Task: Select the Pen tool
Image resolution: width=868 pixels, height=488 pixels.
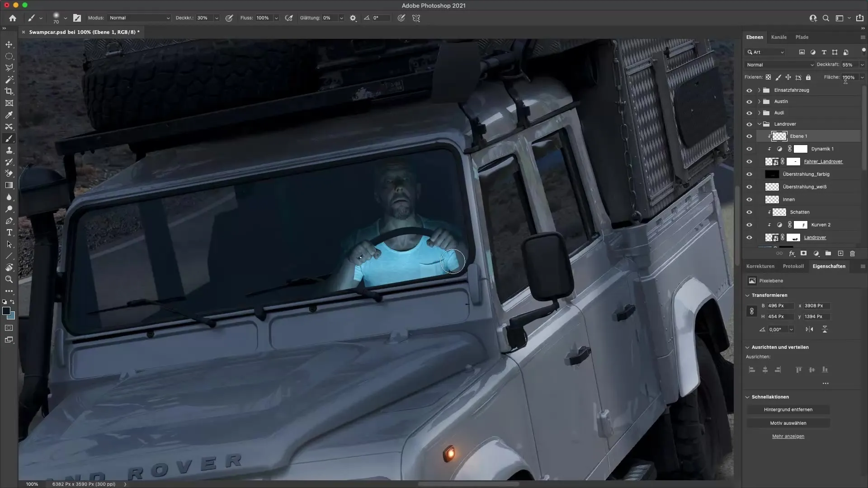Action: (9, 221)
